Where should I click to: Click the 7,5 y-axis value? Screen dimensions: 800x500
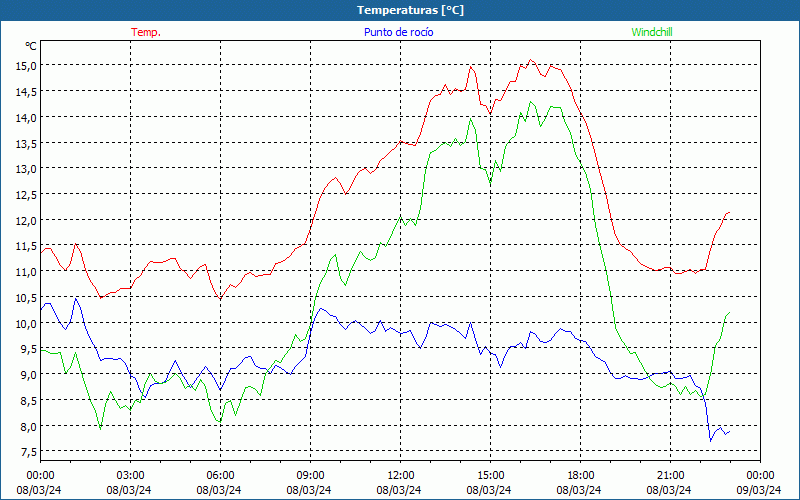[28, 452]
